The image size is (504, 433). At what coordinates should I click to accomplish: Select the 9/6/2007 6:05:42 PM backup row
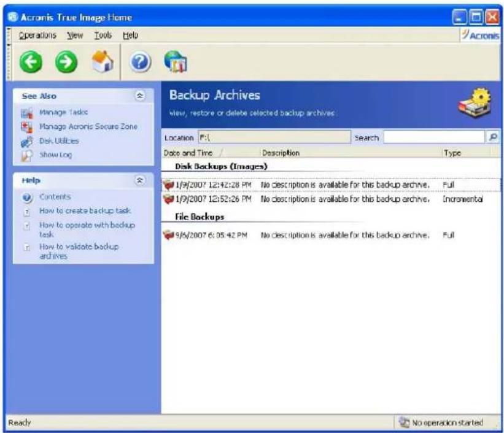point(331,235)
